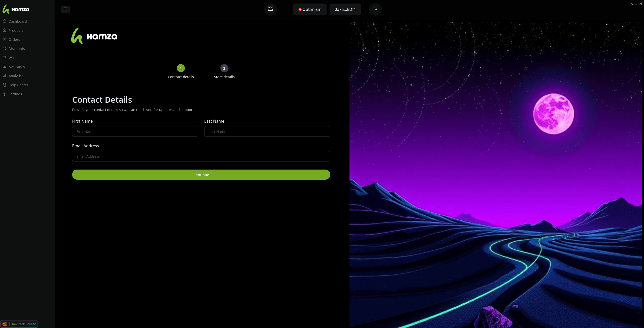644x328 pixels.
Task: Click the logout icon in header
Action: click(375, 9)
